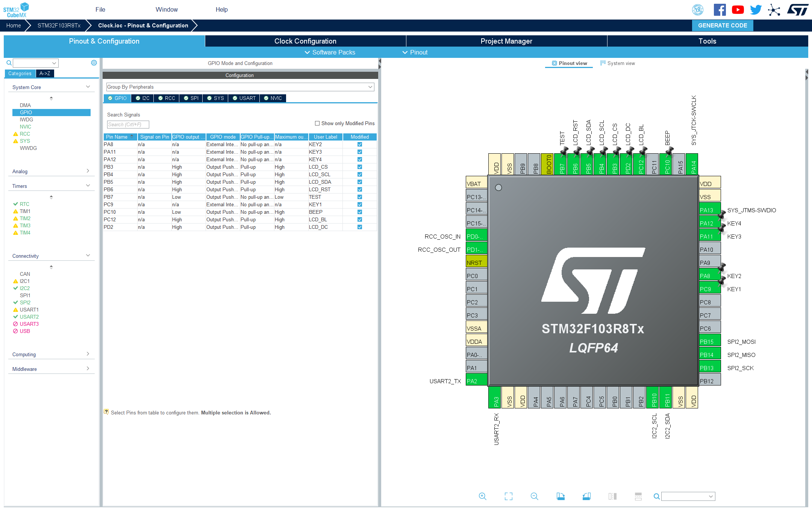Click the peripheral search magnifier icon
Screen dimensions: 812x511
[9, 63]
